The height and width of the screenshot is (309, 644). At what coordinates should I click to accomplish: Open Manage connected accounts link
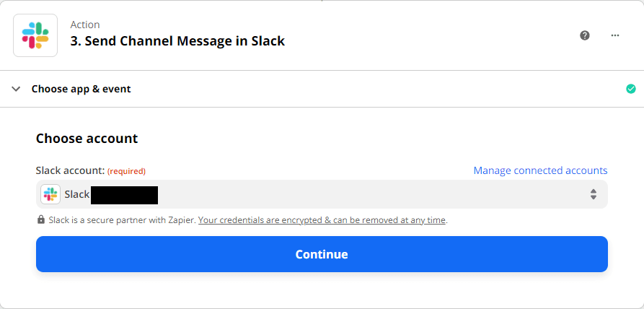(540, 171)
